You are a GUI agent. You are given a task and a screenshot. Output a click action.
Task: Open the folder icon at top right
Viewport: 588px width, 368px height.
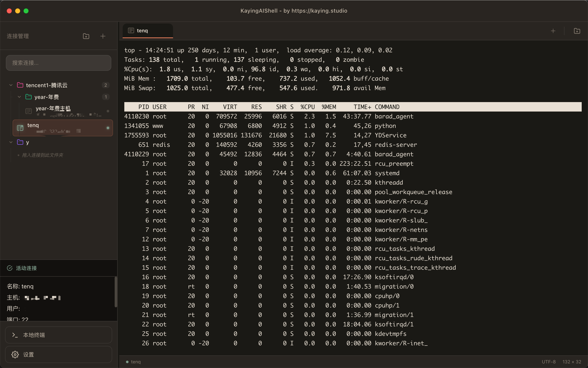[577, 31]
